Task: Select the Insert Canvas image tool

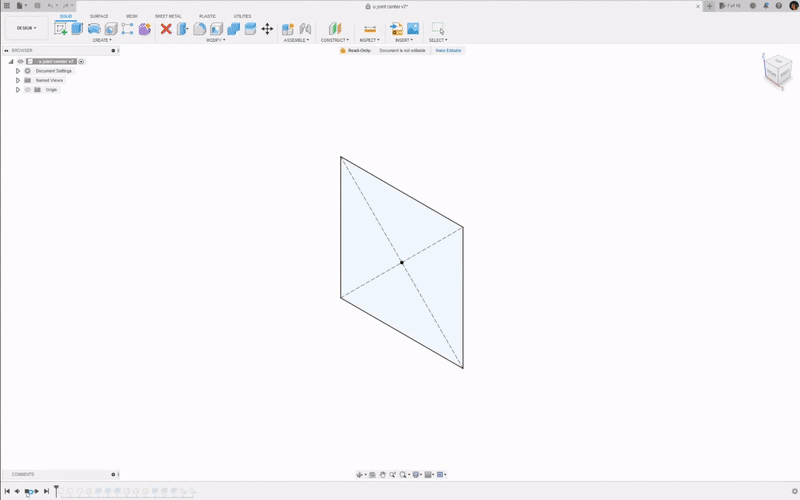Action: tap(413, 29)
